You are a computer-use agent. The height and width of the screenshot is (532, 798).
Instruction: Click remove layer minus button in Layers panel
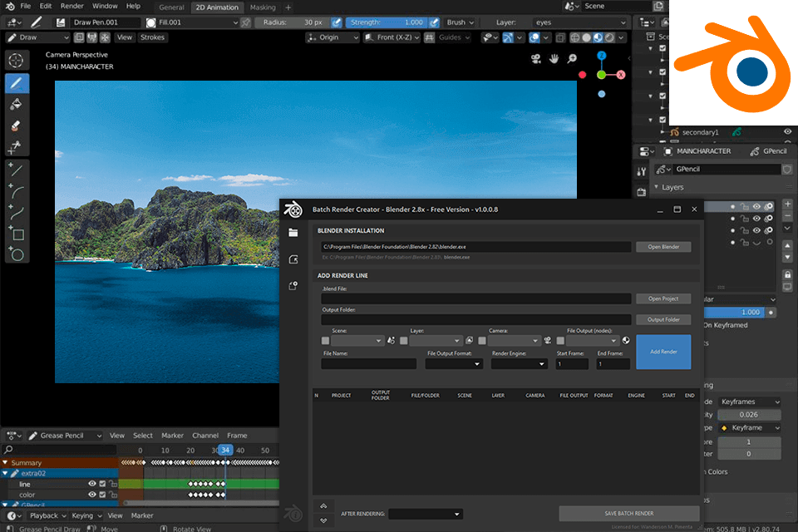click(x=787, y=215)
